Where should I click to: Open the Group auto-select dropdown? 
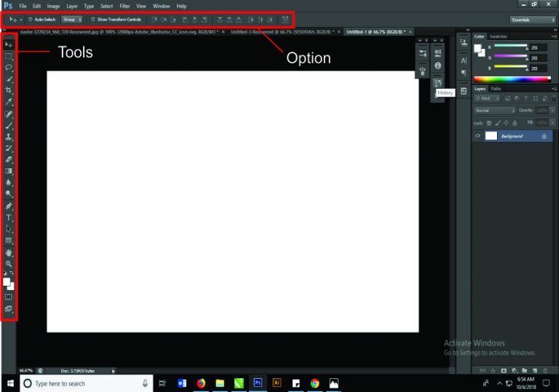[x=72, y=20]
